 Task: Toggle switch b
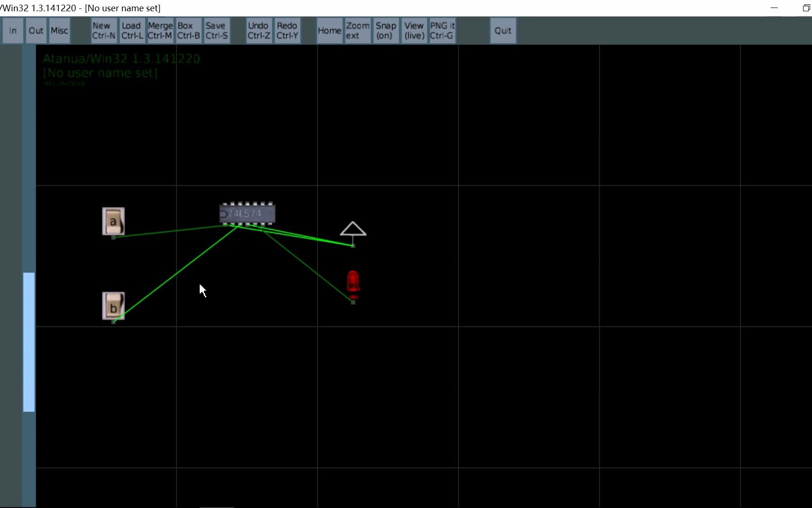coord(113,306)
